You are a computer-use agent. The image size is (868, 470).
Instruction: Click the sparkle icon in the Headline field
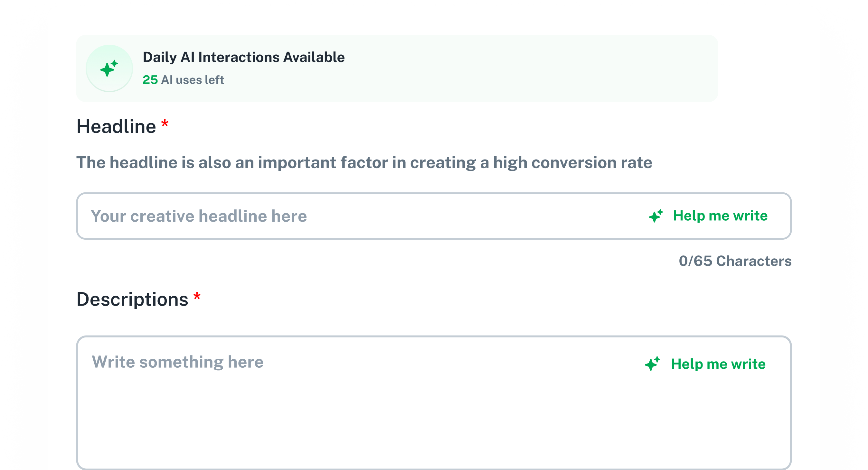pyautogui.click(x=656, y=216)
